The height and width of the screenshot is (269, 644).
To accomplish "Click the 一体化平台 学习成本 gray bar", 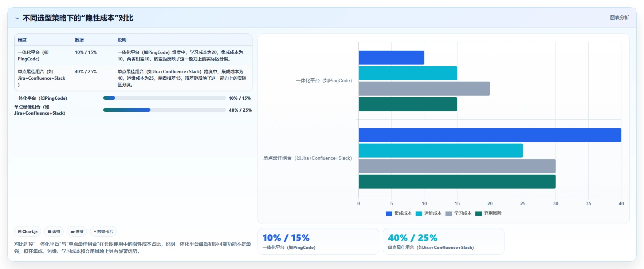I will tap(424, 88).
